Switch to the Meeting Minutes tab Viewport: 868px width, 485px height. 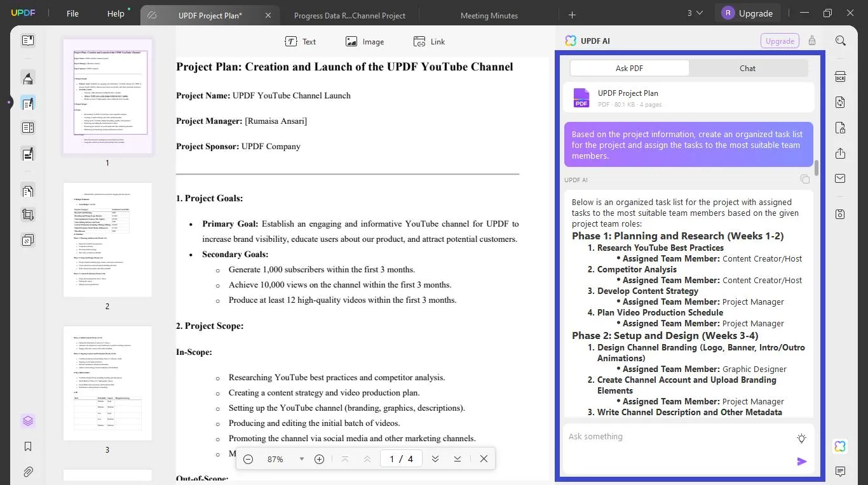click(489, 15)
